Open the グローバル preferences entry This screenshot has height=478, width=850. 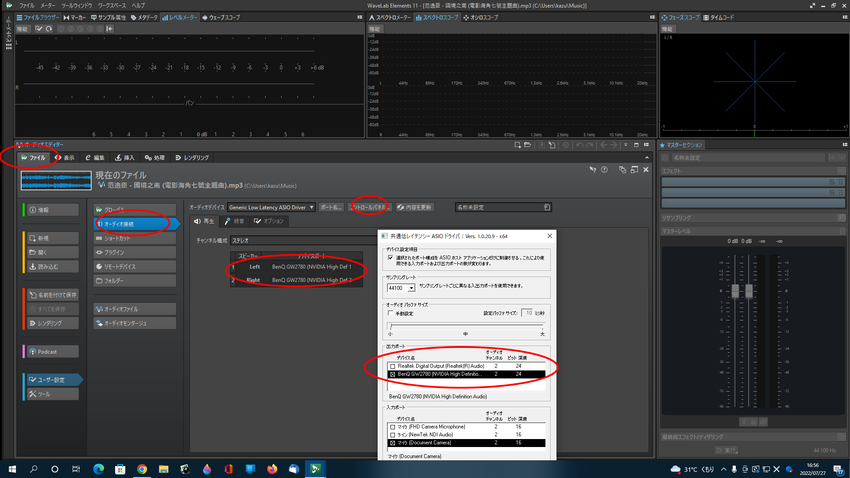[134, 210]
